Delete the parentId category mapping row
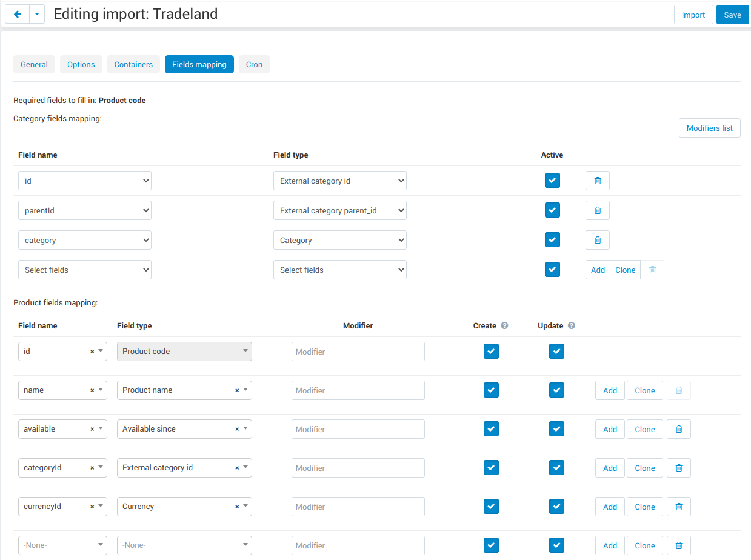This screenshot has height=560, width=751. [598, 210]
